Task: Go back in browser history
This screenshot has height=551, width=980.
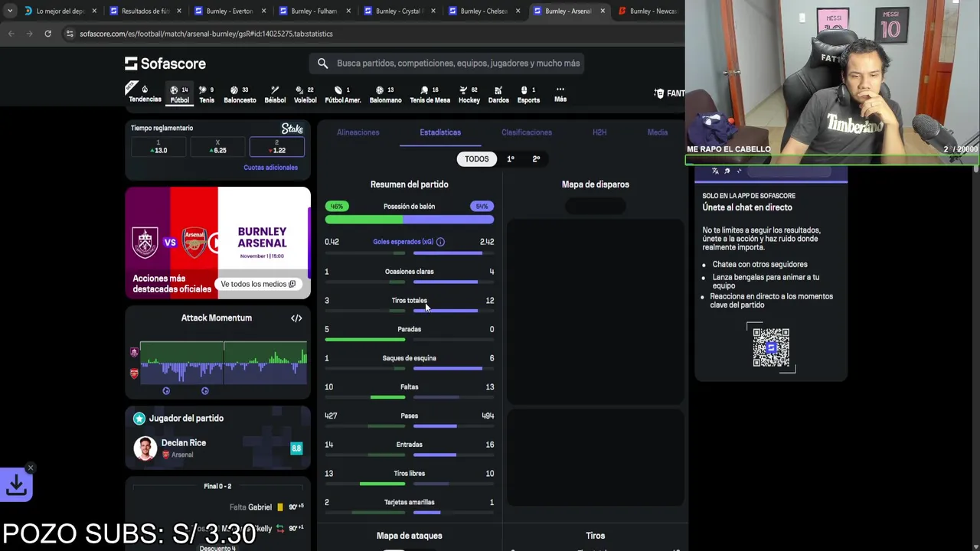Action: coord(11,34)
